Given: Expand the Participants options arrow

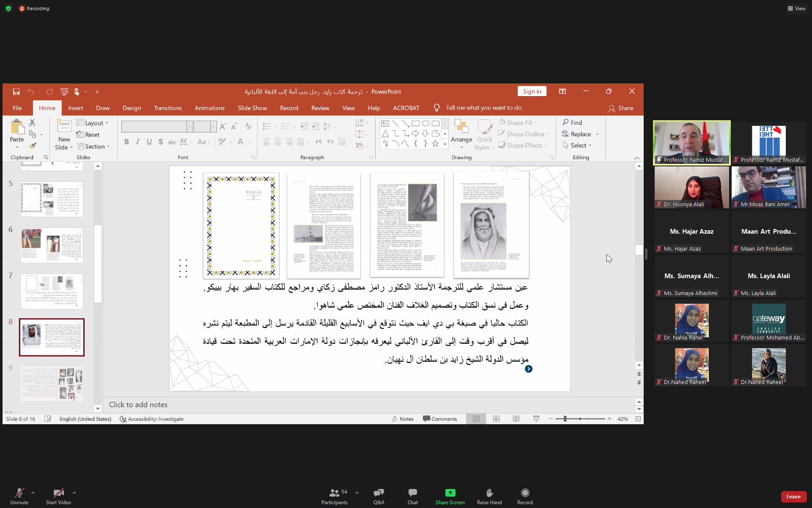Looking at the screenshot, I should tap(357, 493).
